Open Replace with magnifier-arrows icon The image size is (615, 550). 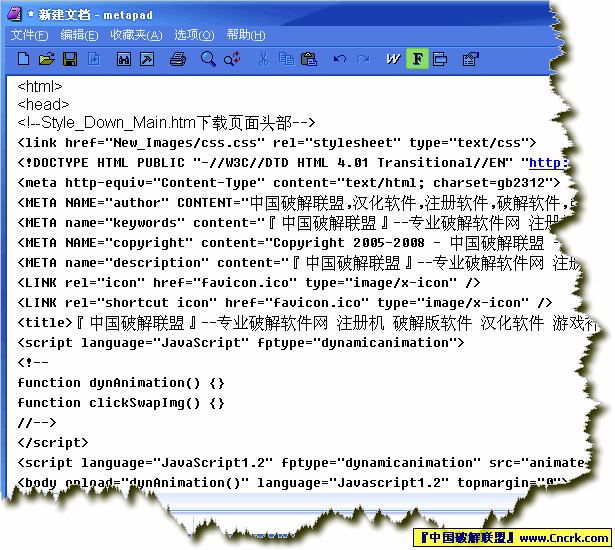(232, 59)
